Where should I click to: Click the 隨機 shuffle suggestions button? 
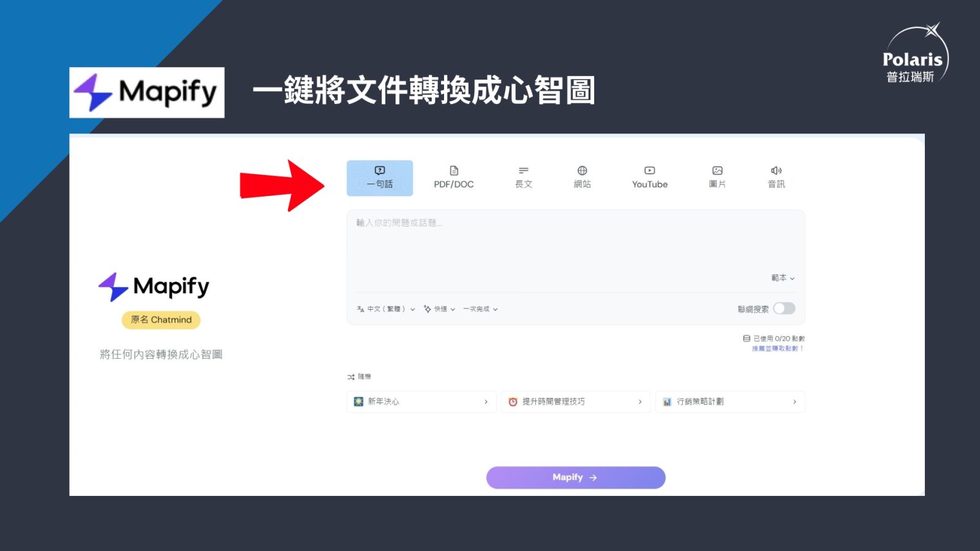(x=359, y=377)
